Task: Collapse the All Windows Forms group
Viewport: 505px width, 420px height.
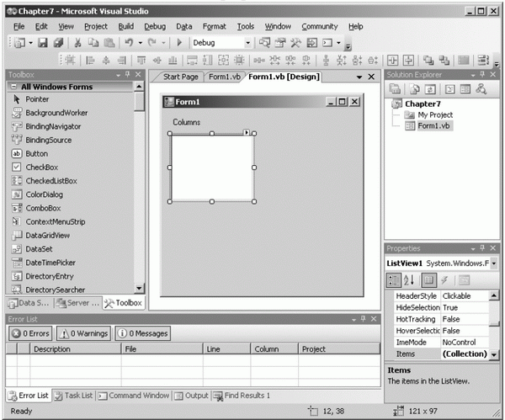Action: pos(13,87)
